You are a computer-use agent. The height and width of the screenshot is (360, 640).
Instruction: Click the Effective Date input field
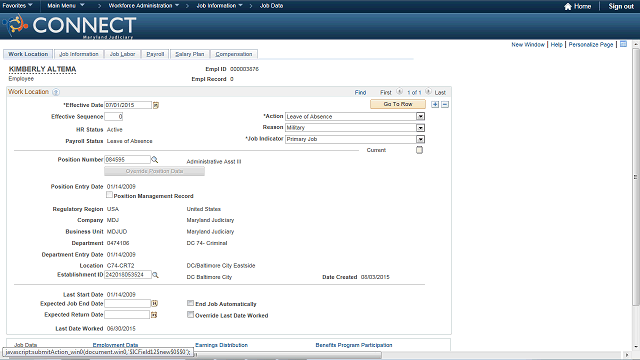tap(128, 105)
